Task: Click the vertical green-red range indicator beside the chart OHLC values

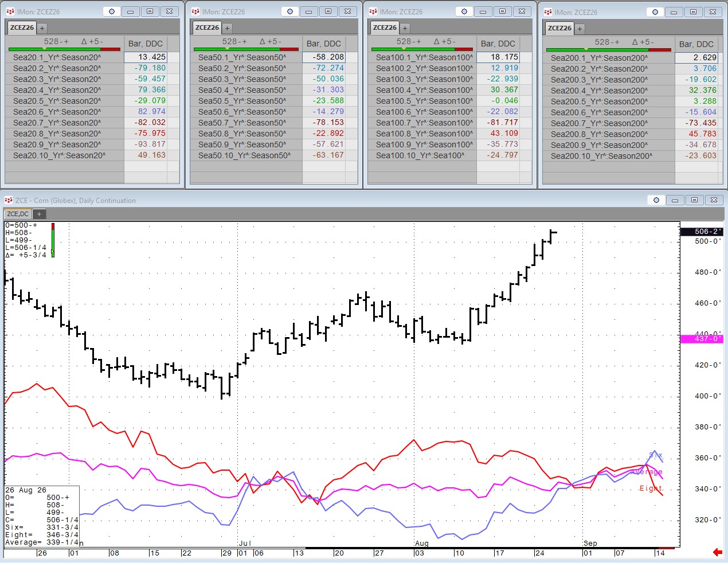Action: point(53,240)
